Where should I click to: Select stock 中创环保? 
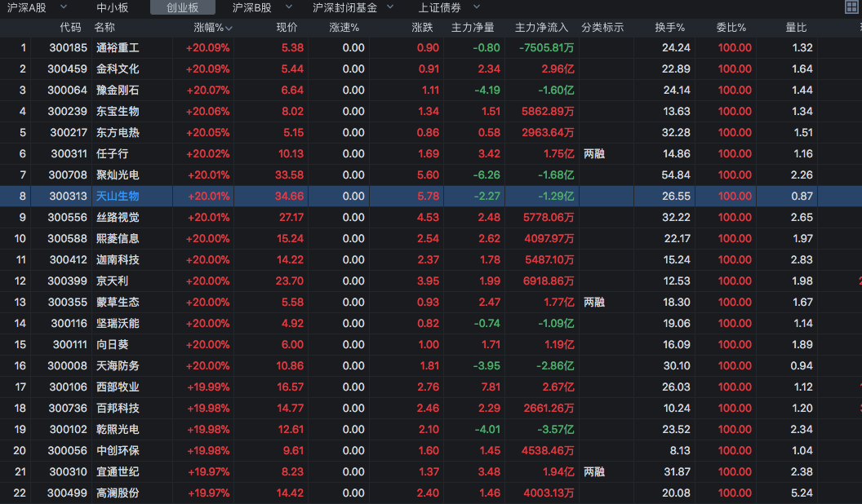coord(118,451)
